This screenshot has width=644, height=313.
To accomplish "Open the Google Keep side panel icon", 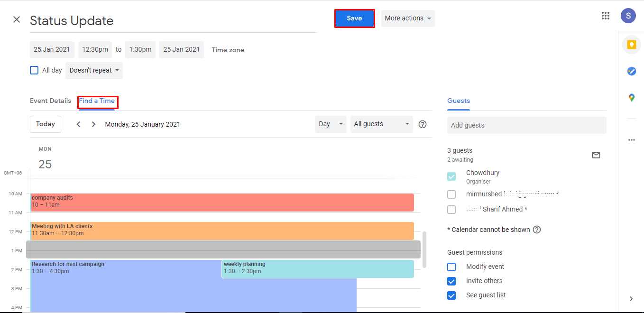I will [631, 45].
